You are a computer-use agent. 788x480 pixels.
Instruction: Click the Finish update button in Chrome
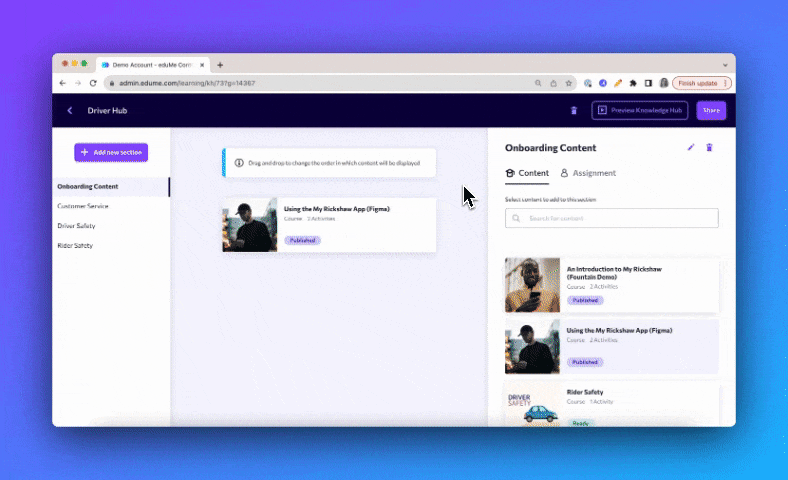[701, 83]
